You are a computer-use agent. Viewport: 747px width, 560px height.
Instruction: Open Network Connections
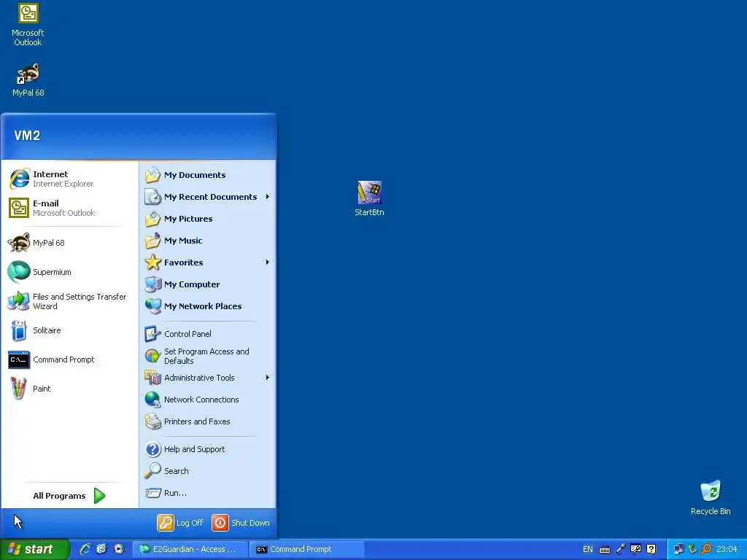(x=208, y=400)
